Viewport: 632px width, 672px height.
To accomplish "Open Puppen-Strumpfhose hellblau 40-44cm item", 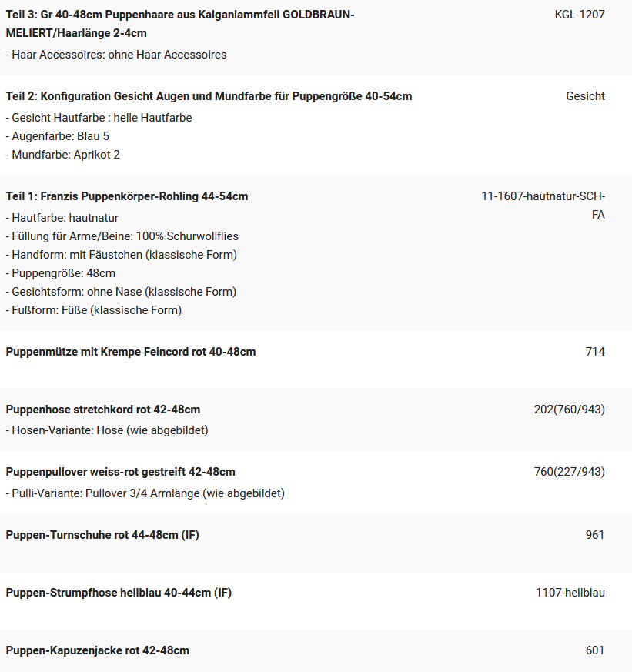I will click(x=119, y=593).
